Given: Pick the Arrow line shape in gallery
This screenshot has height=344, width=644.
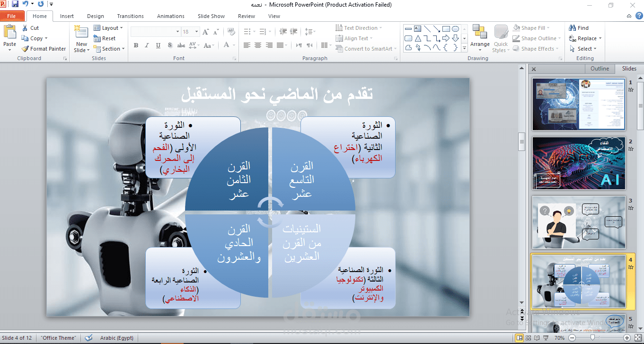Looking at the screenshot, I should (436, 28).
